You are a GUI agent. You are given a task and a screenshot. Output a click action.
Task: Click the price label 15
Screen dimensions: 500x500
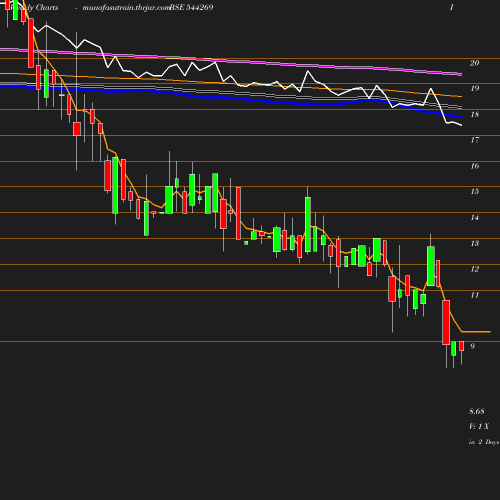pyautogui.click(x=474, y=191)
